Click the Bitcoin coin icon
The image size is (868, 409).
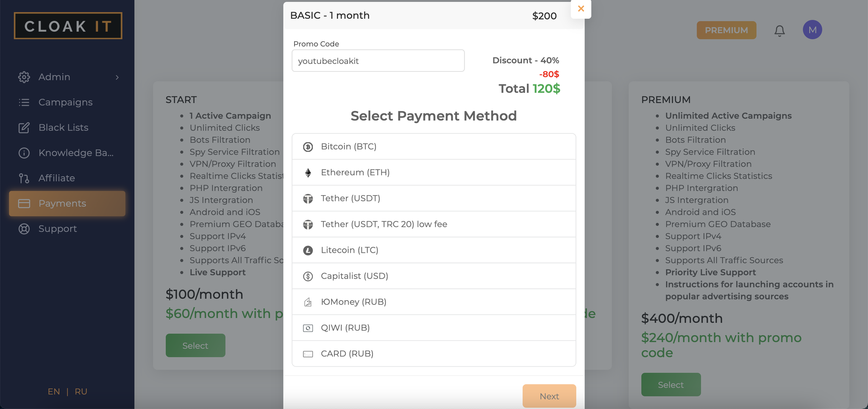pos(308,147)
